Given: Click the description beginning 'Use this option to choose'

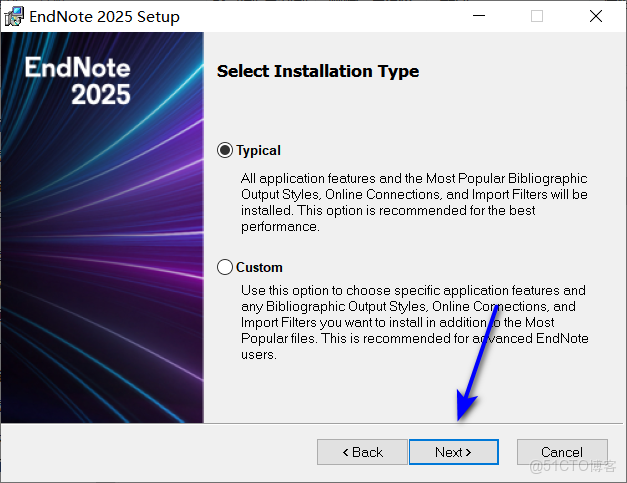Looking at the screenshot, I should (x=415, y=322).
